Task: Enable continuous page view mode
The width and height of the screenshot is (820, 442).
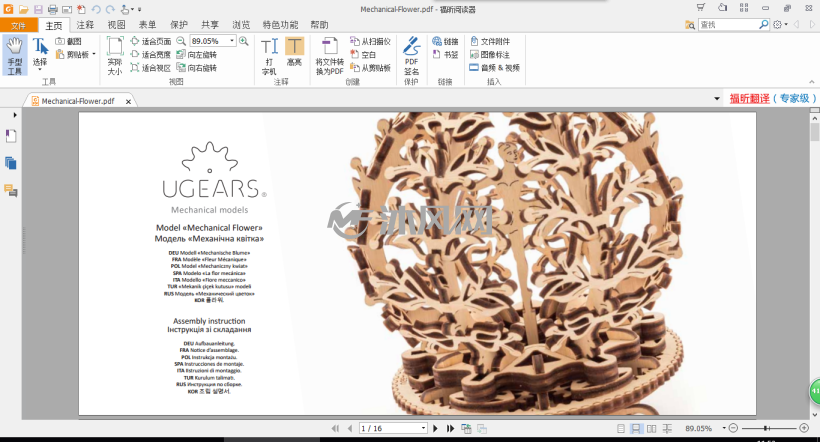Action: (x=636, y=428)
